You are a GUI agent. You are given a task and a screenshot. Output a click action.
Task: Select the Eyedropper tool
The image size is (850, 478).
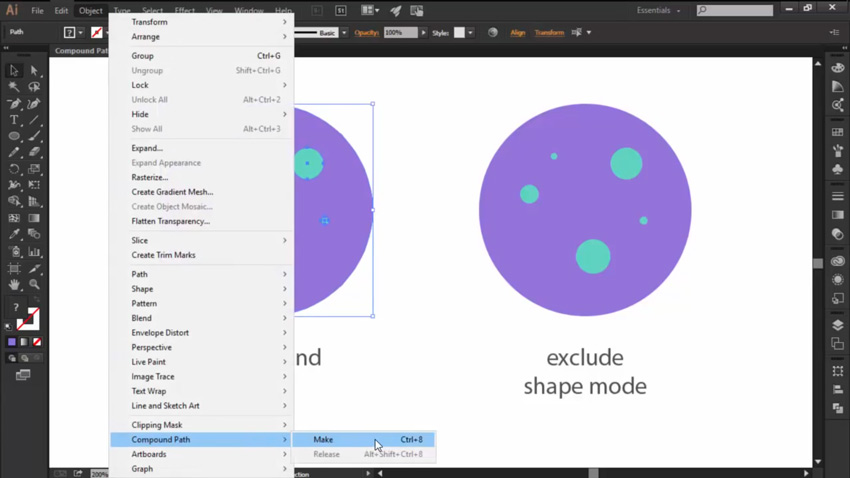pos(14,235)
